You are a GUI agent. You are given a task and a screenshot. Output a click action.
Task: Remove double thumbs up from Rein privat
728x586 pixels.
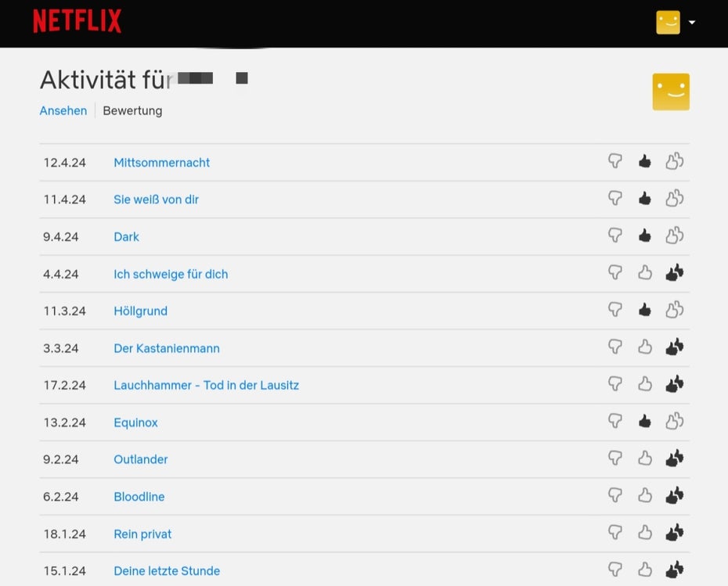coord(675,532)
